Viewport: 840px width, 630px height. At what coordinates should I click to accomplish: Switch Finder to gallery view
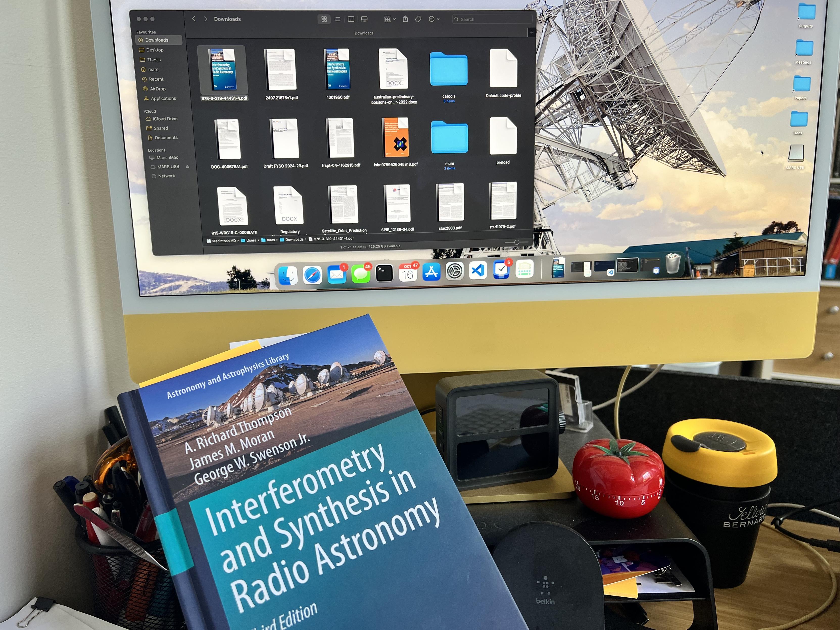364,19
